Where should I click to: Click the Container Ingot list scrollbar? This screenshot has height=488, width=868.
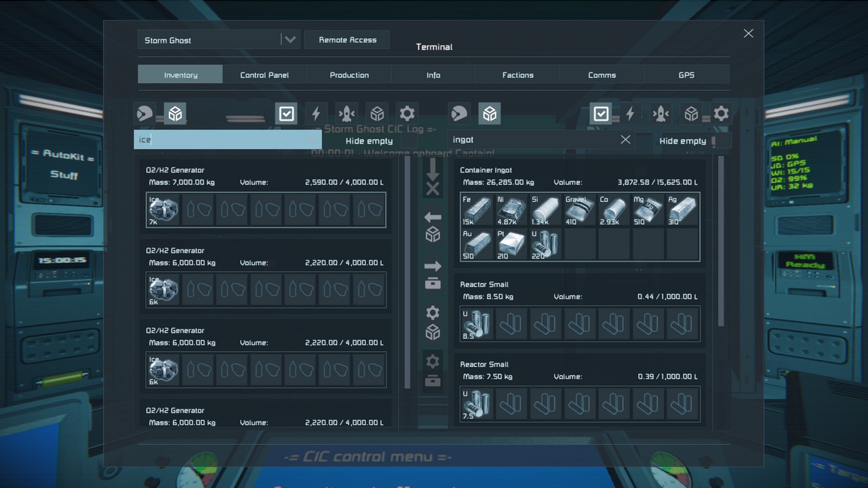(721, 242)
